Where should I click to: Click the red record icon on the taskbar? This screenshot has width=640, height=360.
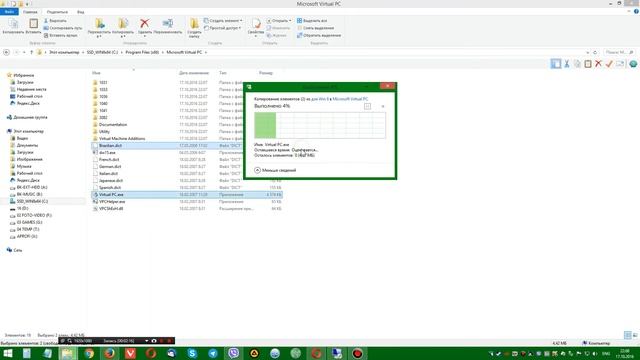(357, 353)
